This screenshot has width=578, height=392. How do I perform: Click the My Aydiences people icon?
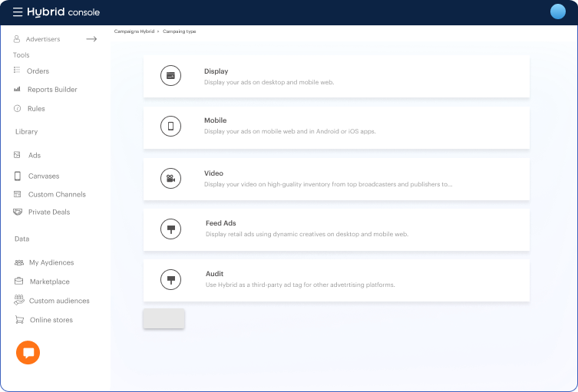(18, 262)
